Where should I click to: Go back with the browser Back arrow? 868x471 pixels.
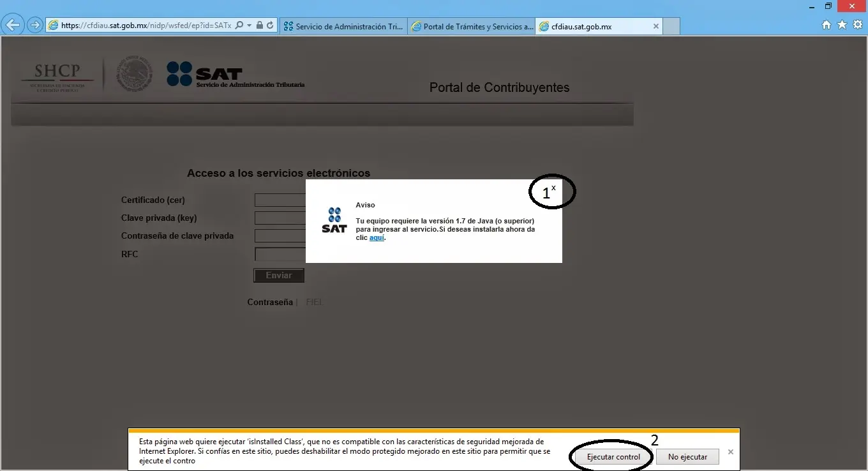pyautogui.click(x=12, y=25)
